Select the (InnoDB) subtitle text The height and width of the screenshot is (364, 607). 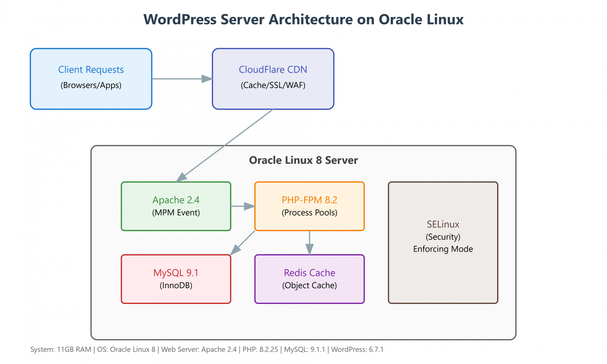[x=175, y=285]
